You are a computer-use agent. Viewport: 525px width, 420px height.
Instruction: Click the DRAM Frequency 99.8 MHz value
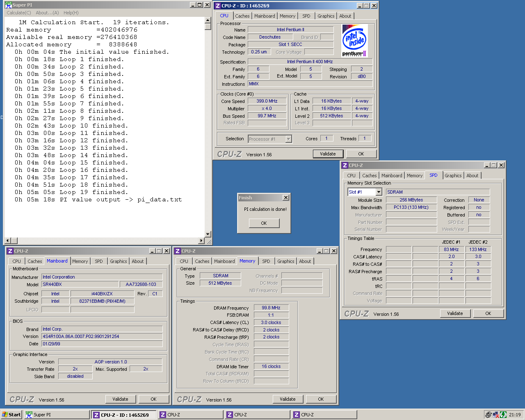[x=271, y=308]
